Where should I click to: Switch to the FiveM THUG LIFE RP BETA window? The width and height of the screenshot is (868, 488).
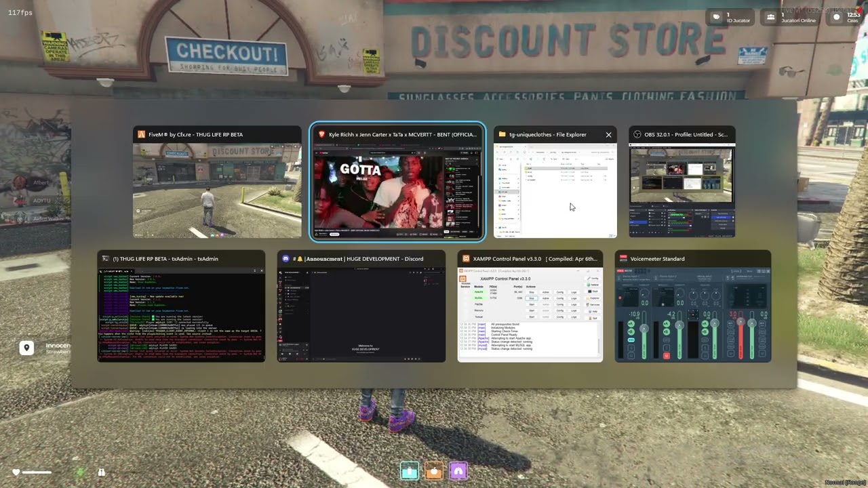pyautogui.click(x=217, y=182)
